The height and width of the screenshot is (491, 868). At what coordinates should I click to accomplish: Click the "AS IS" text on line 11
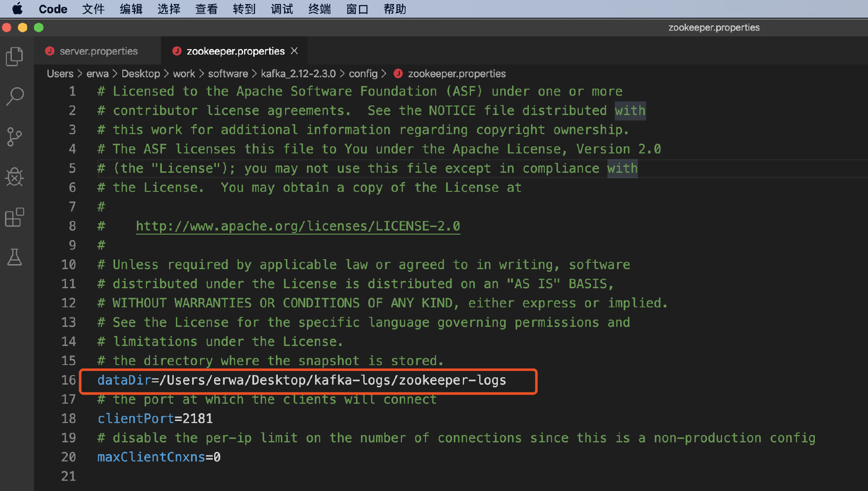[x=534, y=284]
